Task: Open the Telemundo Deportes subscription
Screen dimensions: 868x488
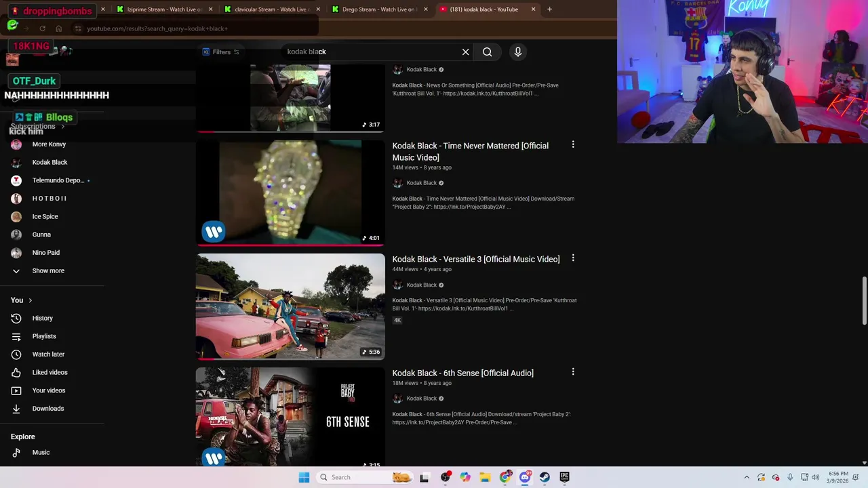Action: point(58,180)
